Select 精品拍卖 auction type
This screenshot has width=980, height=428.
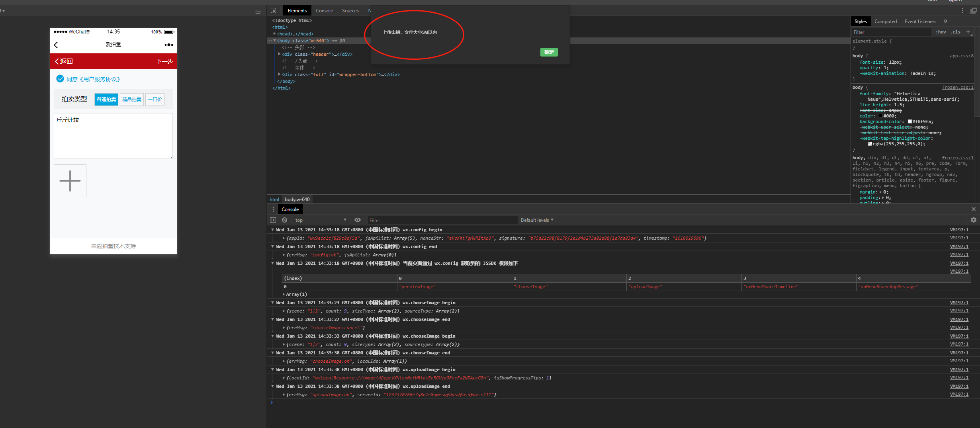132,100
